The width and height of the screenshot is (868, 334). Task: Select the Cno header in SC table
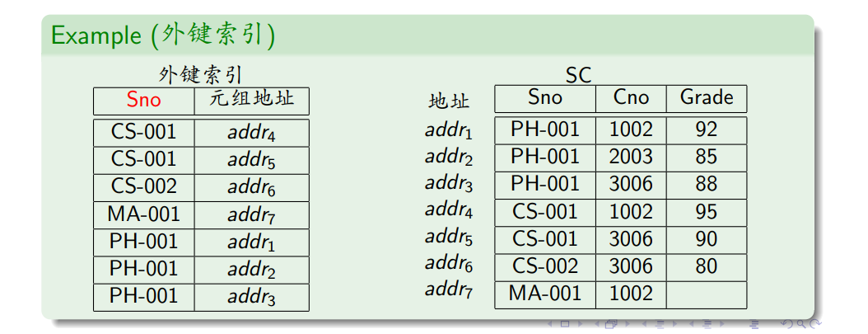(631, 98)
